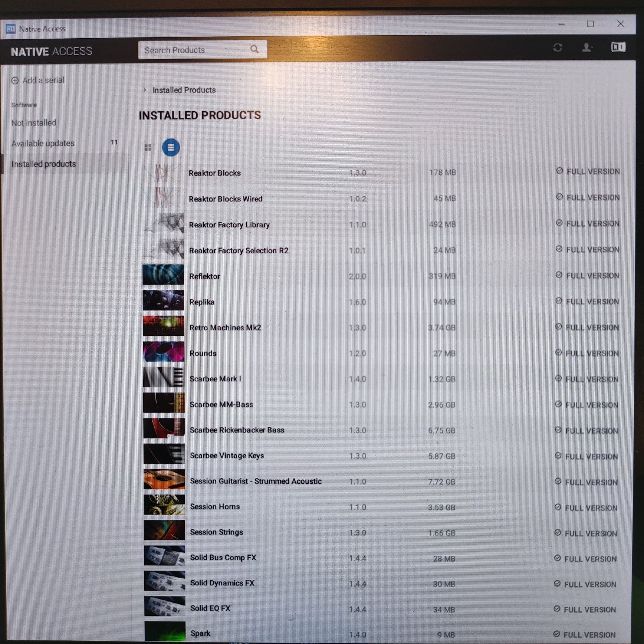The height and width of the screenshot is (644, 644).
Task: Open the user account icon
Action: tap(586, 47)
